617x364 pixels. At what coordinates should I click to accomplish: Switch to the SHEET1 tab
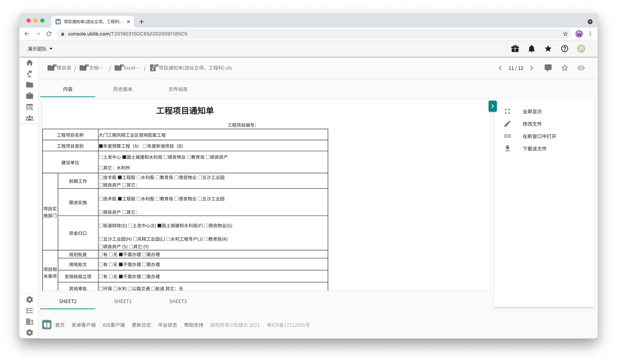123,301
